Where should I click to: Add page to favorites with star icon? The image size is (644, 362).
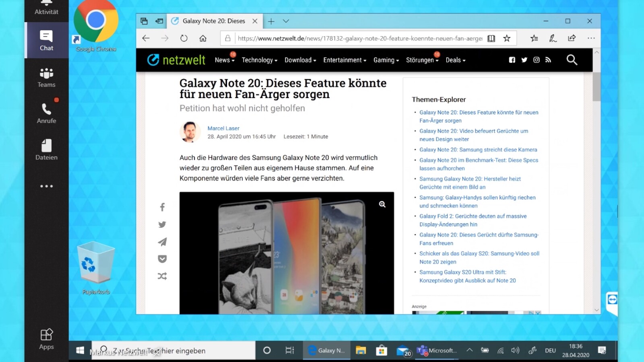coord(507,38)
